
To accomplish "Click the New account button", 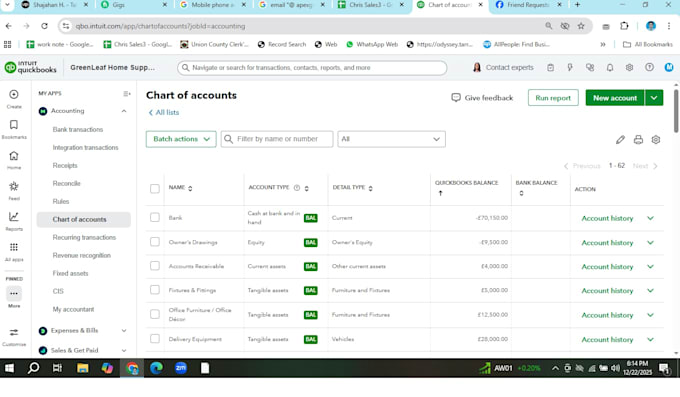I will click(x=615, y=98).
